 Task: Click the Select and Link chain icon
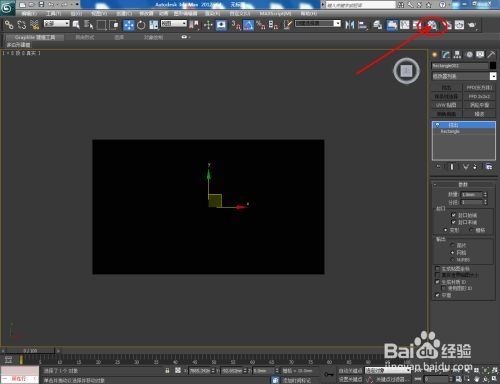point(9,24)
